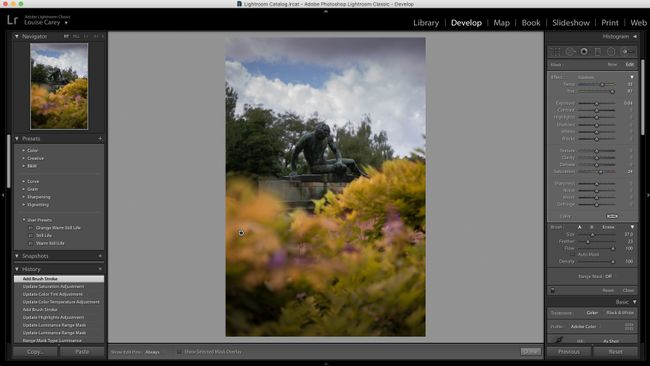This screenshot has height=366, width=650.
Task: Switch to brush B
Action: pos(592,227)
